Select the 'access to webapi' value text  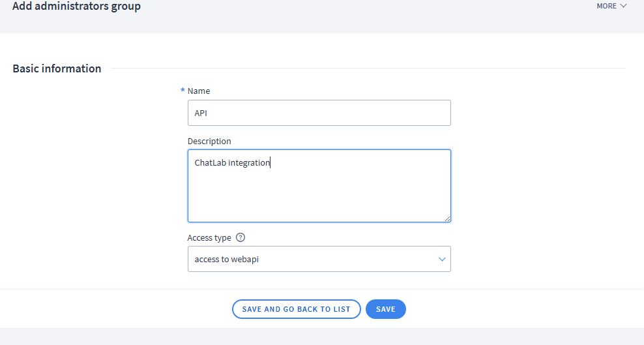[x=231, y=260]
